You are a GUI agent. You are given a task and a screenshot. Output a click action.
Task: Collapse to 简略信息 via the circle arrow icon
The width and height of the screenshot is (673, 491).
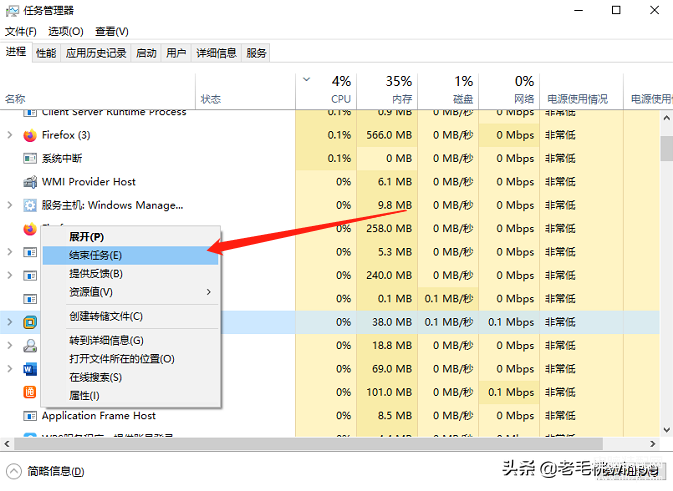(x=13, y=471)
